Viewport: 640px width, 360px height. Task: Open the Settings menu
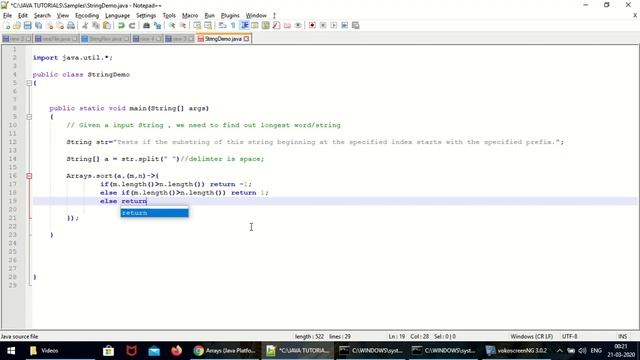[x=146, y=16]
